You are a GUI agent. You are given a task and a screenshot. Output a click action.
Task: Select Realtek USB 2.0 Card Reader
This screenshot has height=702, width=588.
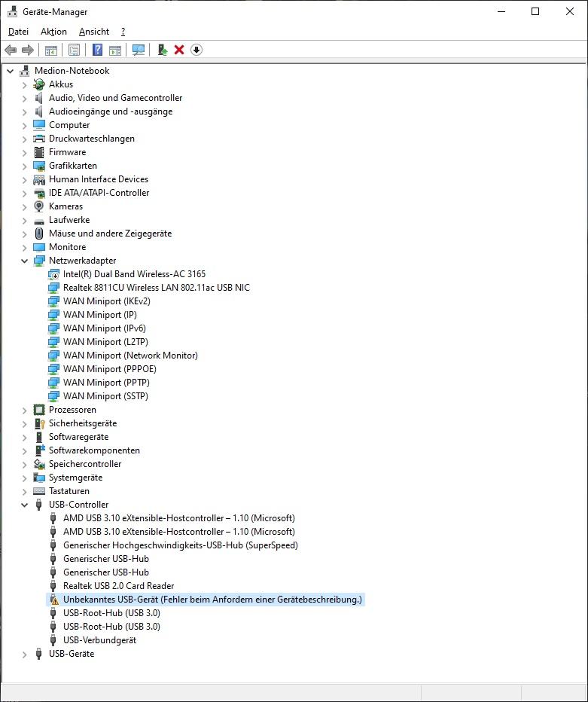[119, 586]
